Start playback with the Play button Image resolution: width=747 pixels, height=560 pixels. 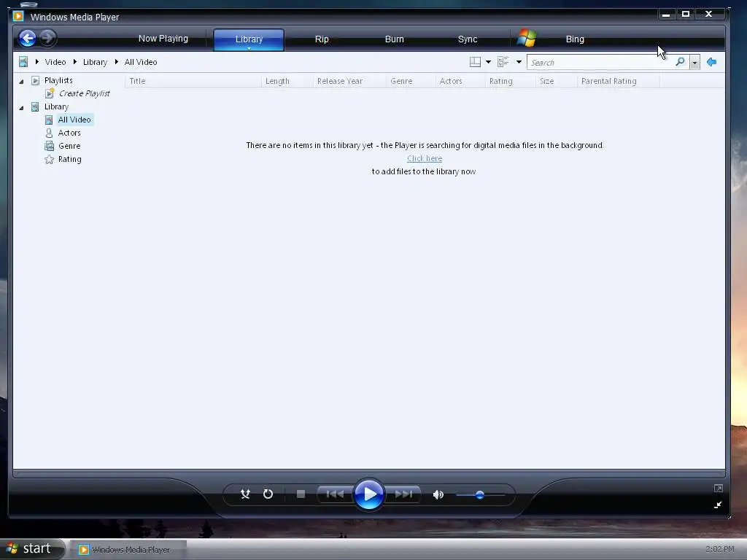pos(368,494)
